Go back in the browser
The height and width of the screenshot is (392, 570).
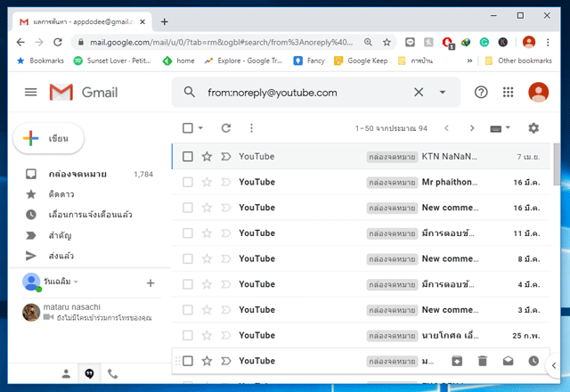(x=20, y=42)
